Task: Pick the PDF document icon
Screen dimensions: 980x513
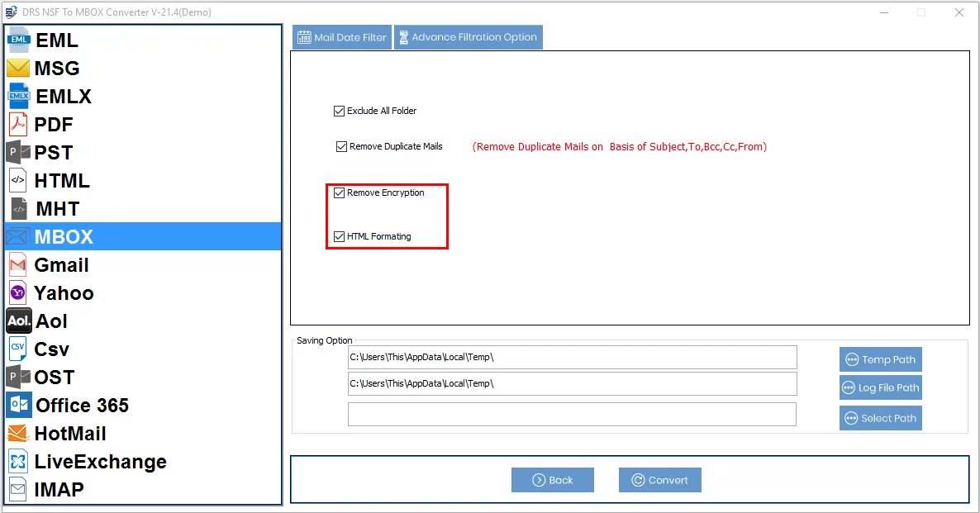Action: point(18,125)
